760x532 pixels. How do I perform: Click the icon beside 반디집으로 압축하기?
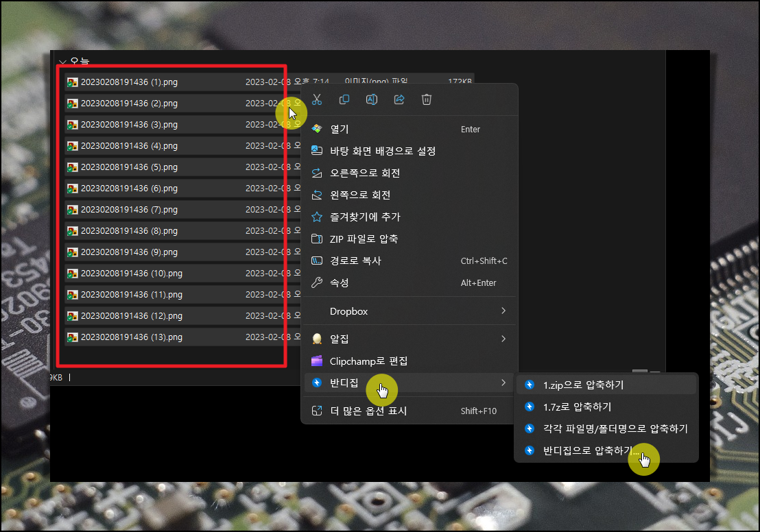pos(530,450)
